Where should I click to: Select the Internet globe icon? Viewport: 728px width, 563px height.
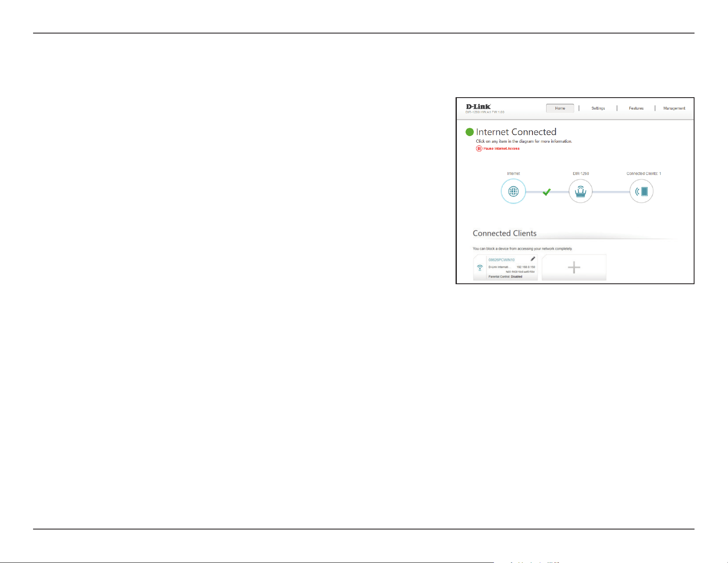click(x=513, y=191)
